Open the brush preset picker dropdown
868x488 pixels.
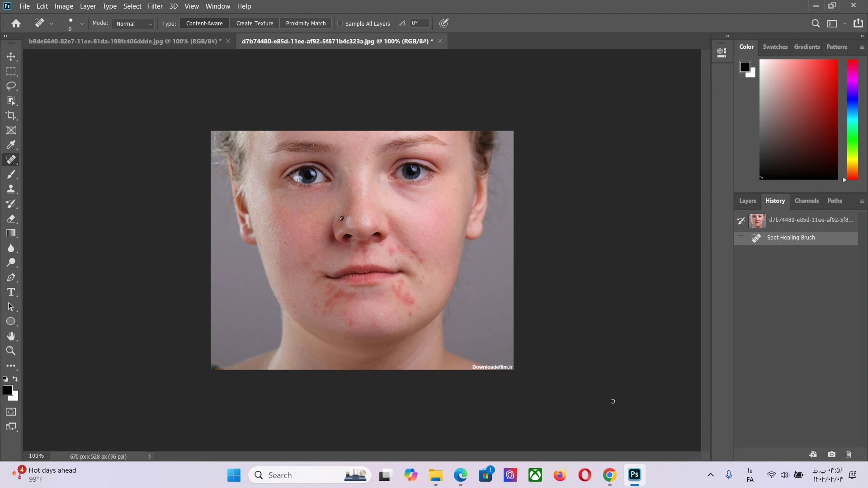coord(82,23)
